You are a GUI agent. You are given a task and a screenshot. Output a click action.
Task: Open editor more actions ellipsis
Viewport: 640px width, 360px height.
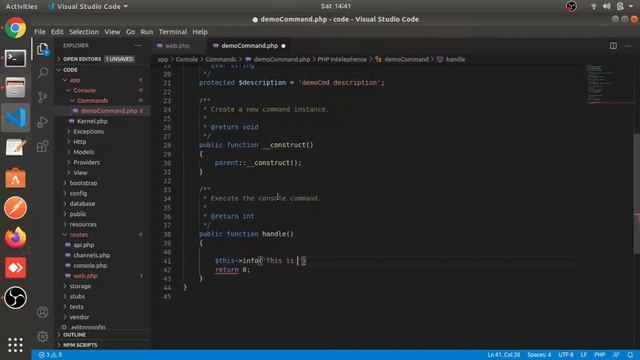[x=628, y=46]
